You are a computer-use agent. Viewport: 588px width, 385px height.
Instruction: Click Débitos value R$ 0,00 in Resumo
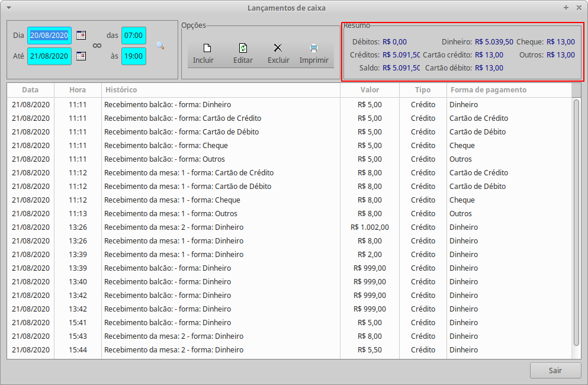[394, 42]
